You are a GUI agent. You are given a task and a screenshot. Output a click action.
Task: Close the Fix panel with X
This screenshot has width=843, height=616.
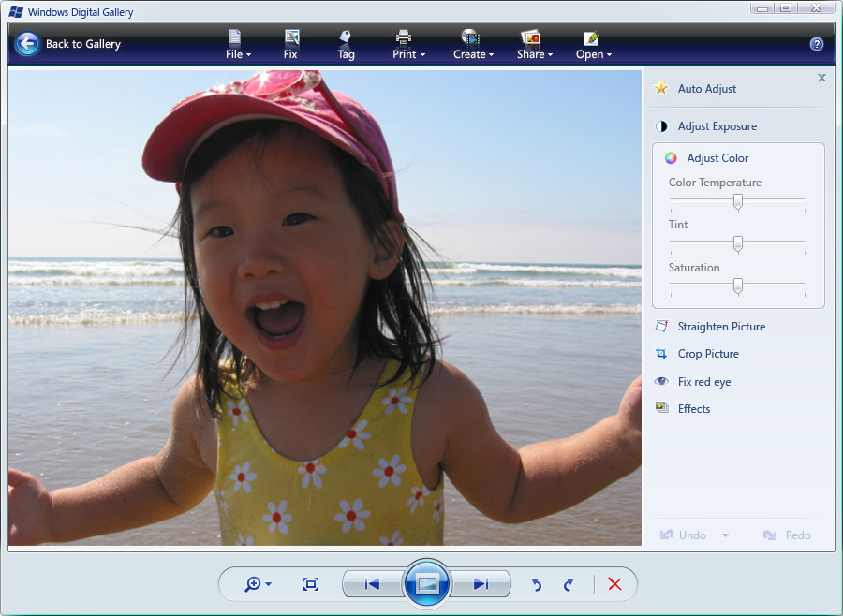tap(821, 78)
